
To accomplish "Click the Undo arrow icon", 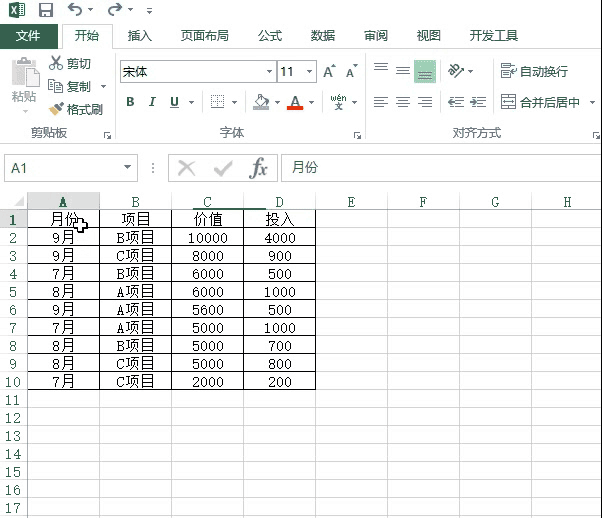I will (x=74, y=9).
